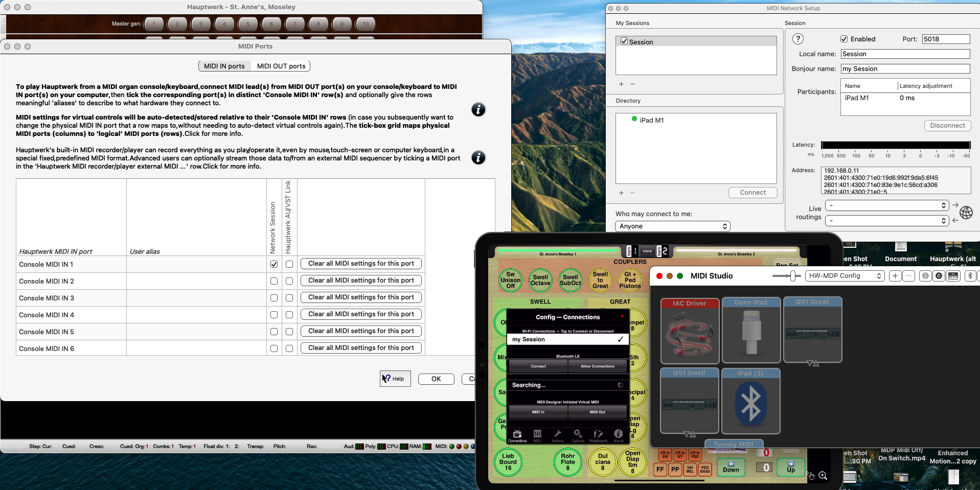Screen dimensions: 980x490
Task: Uncheck the Enabled checkbox in MIDI Network Setup
Action: (x=844, y=39)
